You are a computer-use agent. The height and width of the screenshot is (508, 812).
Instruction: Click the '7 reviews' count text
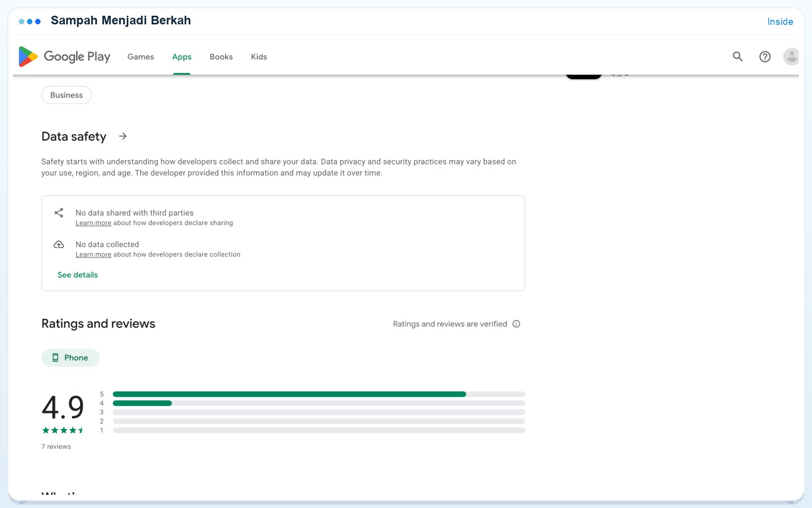pos(56,447)
